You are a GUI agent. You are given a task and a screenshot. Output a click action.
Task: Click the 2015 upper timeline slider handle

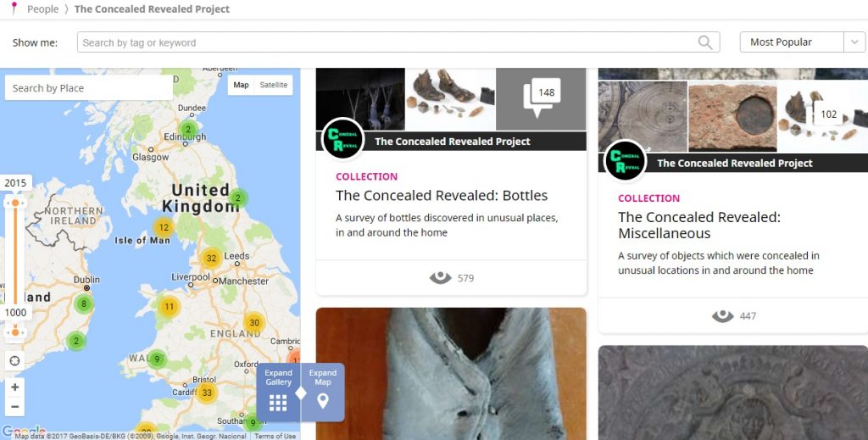point(15,203)
